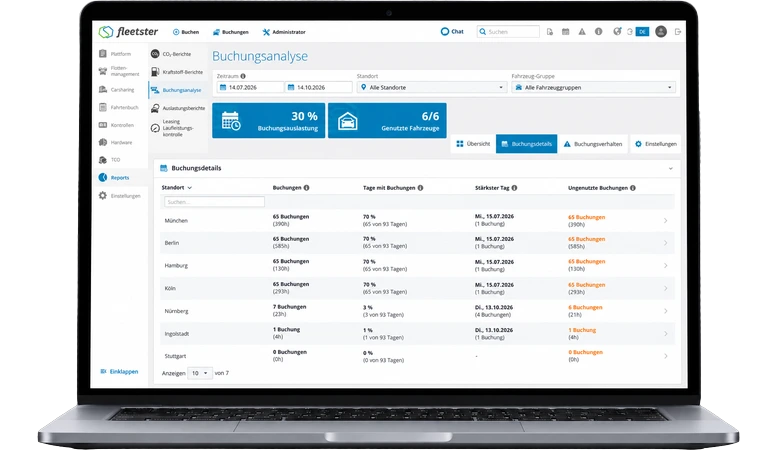Open the user profile avatar

(661, 32)
